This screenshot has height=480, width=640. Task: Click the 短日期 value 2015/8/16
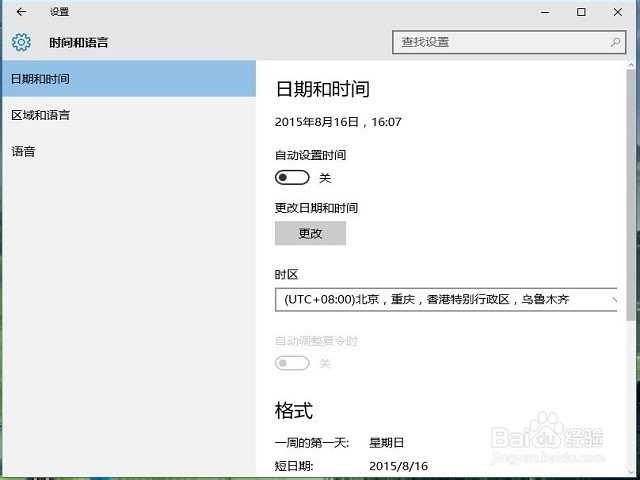[398, 466]
